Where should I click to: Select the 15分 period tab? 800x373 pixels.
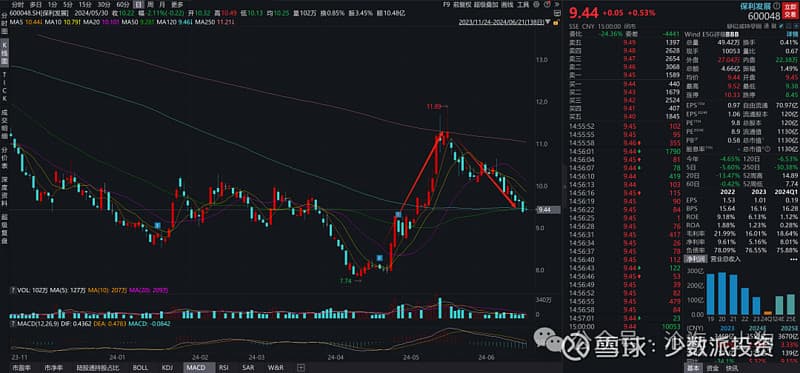[x=85, y=4]
